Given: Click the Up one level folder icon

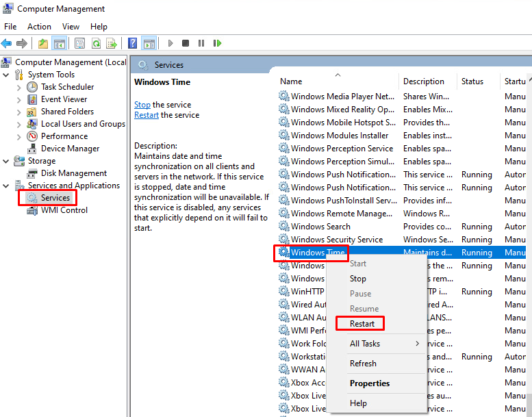Looking at the screenshot, I should pos(43,43).
